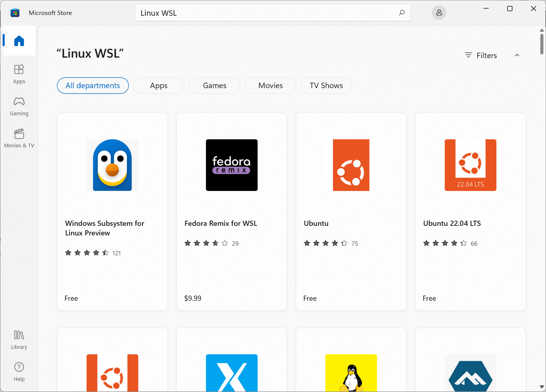Viewport: 546px width, 392px height.
Task: Open the Ubuntu orange logo thumbnail
Action: click(x=351, y=165)
